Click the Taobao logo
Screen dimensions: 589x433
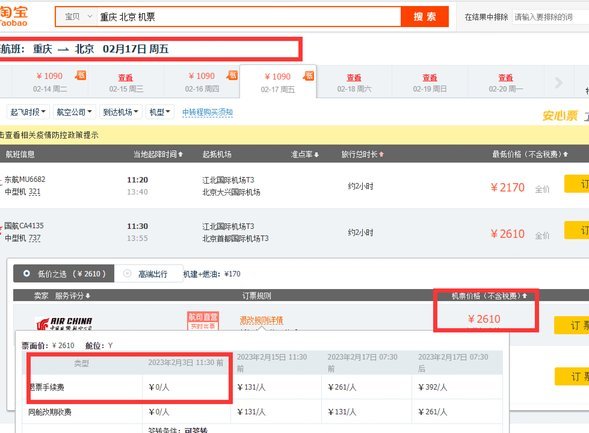[x=14, y=17]
